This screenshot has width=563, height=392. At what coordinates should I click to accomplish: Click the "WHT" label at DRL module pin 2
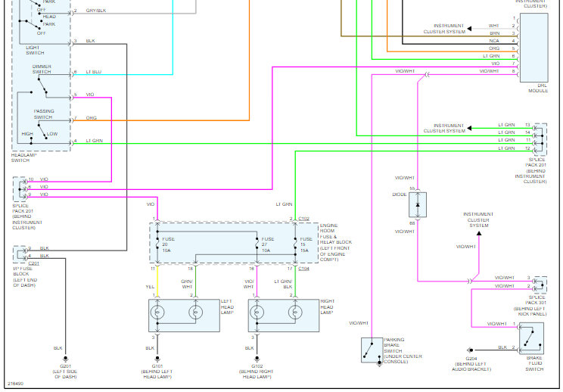click(x=493, y=26)
